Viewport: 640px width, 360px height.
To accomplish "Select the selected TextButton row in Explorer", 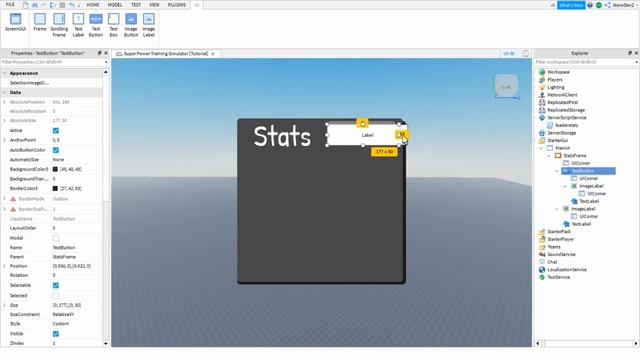I will click(589, 171).
